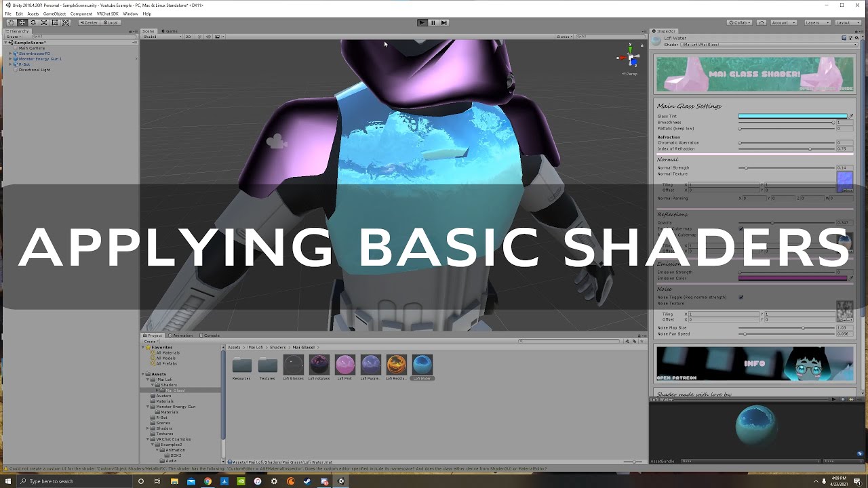Pause the game playback
868x488 pixels.
tap(433, 22)
